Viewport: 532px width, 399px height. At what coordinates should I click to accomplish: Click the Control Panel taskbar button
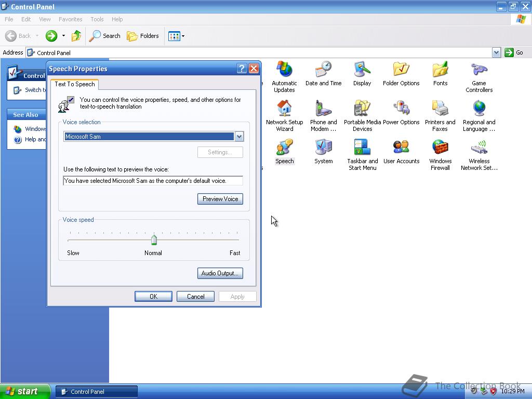tap(96, 392)
